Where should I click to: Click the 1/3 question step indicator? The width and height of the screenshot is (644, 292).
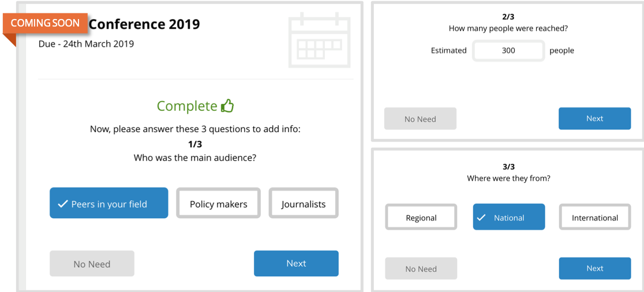click(x=195, y=144)
